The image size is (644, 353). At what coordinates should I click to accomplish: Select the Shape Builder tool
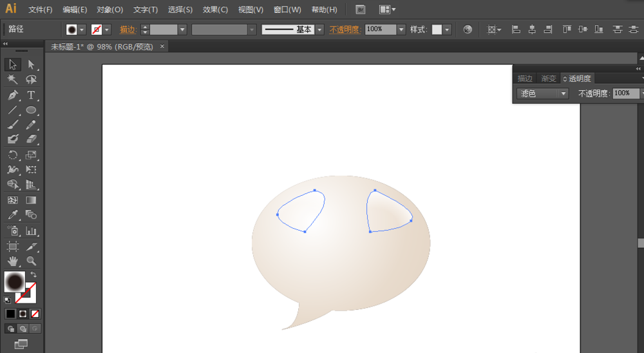13,184
